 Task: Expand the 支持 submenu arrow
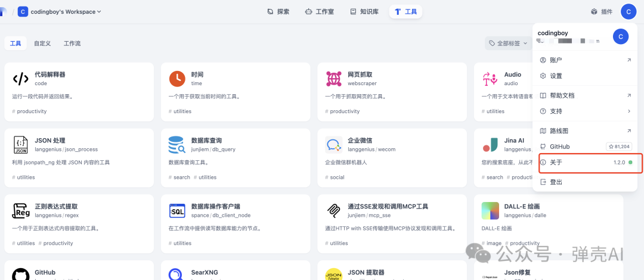(x=629, y=111)
